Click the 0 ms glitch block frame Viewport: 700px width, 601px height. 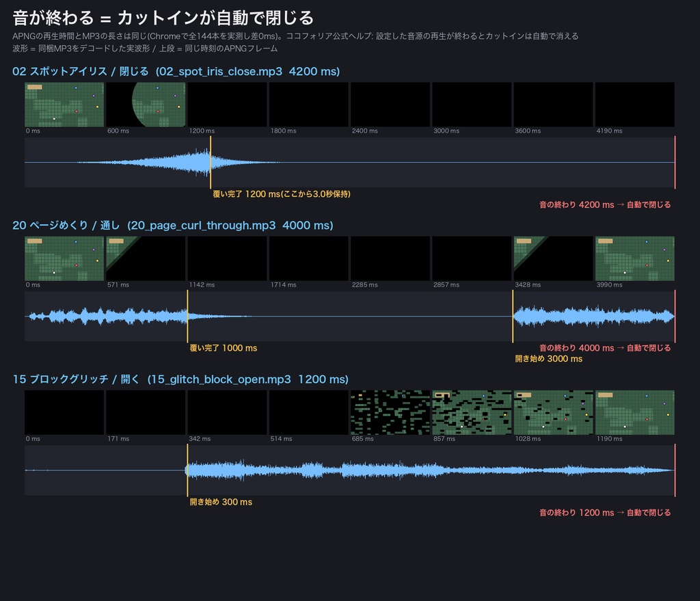(x=64, y=412)
